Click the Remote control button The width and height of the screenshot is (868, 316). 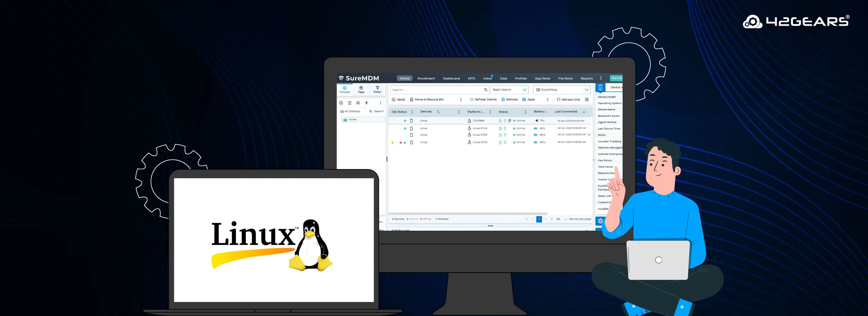coord(509,100)
